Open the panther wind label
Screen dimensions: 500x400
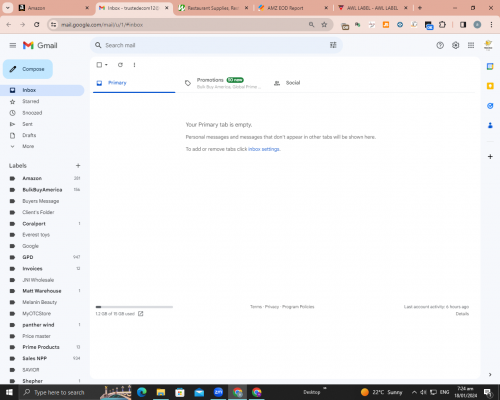point(38,325)
